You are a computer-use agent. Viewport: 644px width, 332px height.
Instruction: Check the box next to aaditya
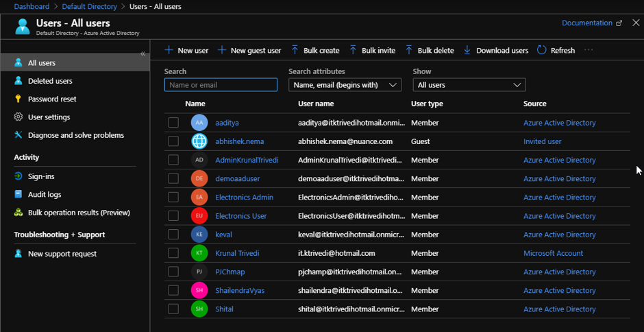[x=173, y=123]
